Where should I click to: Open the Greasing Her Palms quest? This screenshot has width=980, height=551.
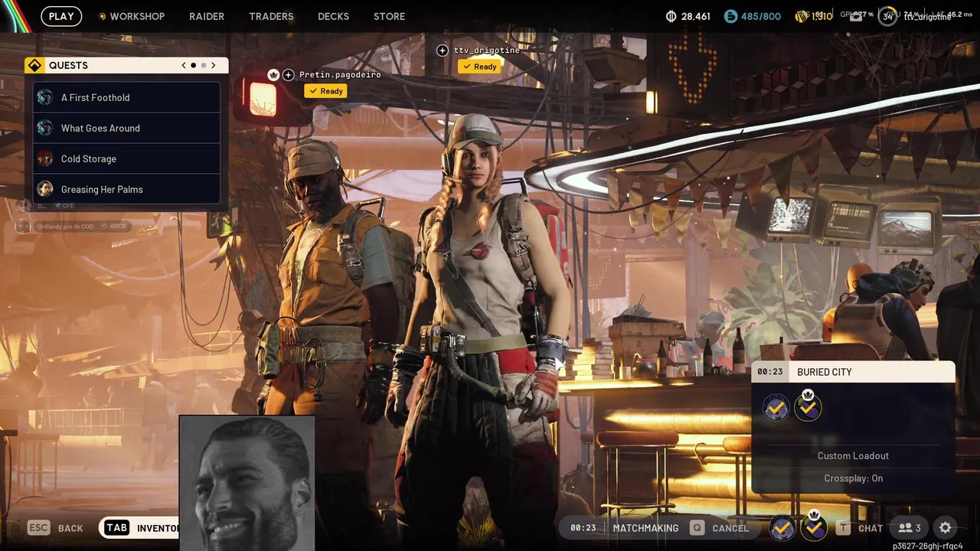coord(126,189)
